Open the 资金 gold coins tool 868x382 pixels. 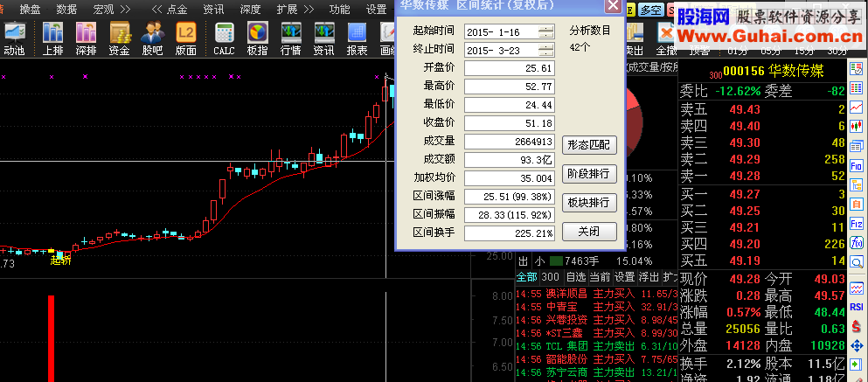coord(119,38)
